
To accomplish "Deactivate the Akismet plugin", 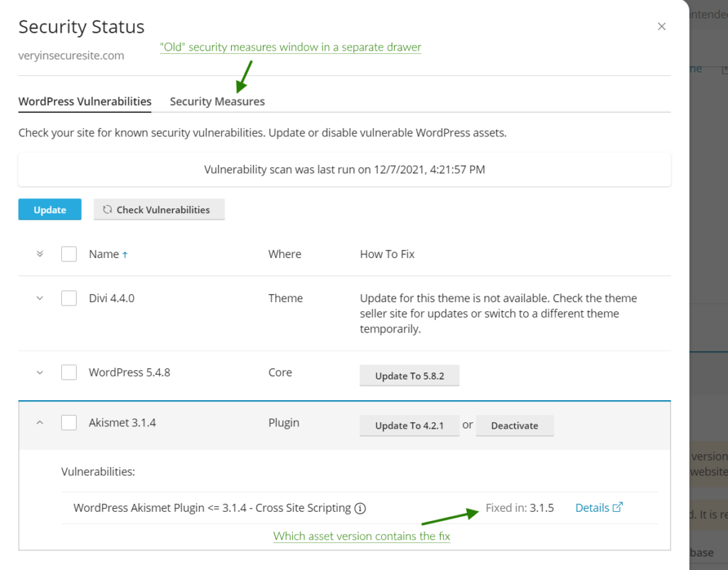I will tap(515, 425).
